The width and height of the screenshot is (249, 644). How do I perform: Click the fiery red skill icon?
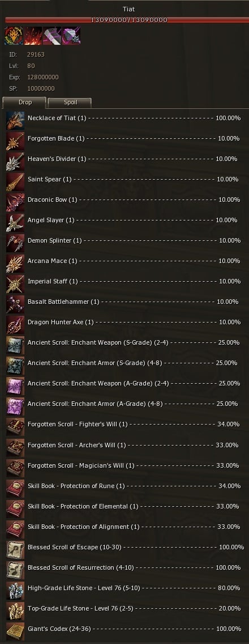click(33, 36)
